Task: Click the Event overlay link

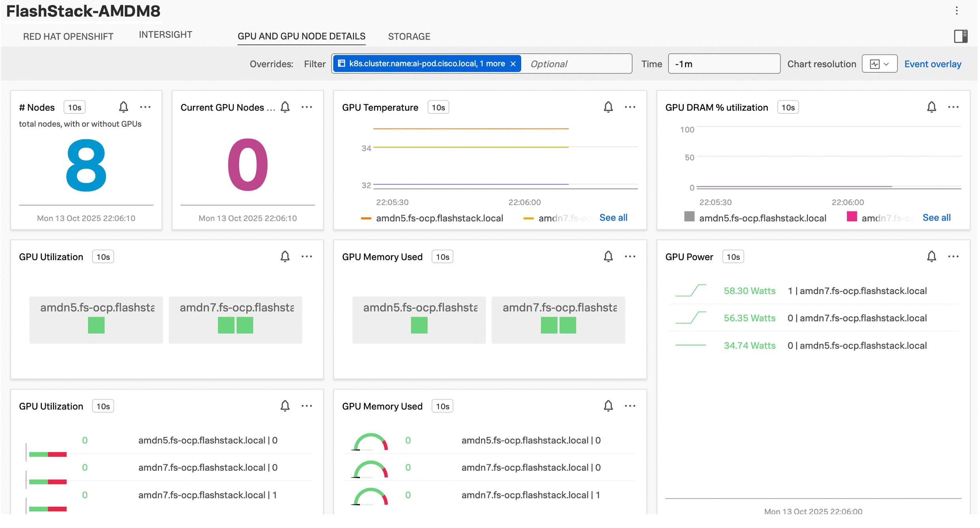Action: click(x=932, y=64)
